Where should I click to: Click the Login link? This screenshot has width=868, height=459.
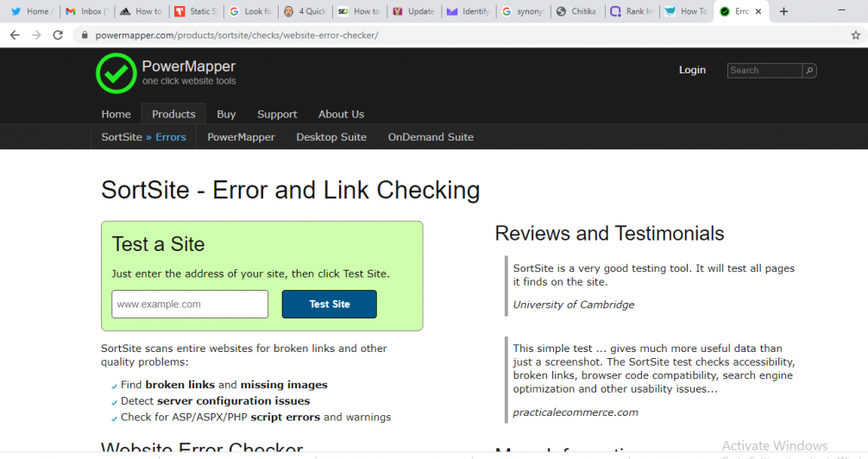[x=692, y=70]
